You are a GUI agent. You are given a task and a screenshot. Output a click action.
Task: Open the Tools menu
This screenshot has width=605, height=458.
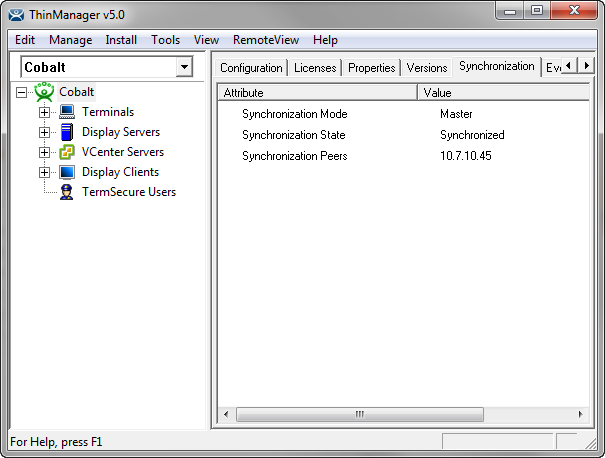(166, 40)
